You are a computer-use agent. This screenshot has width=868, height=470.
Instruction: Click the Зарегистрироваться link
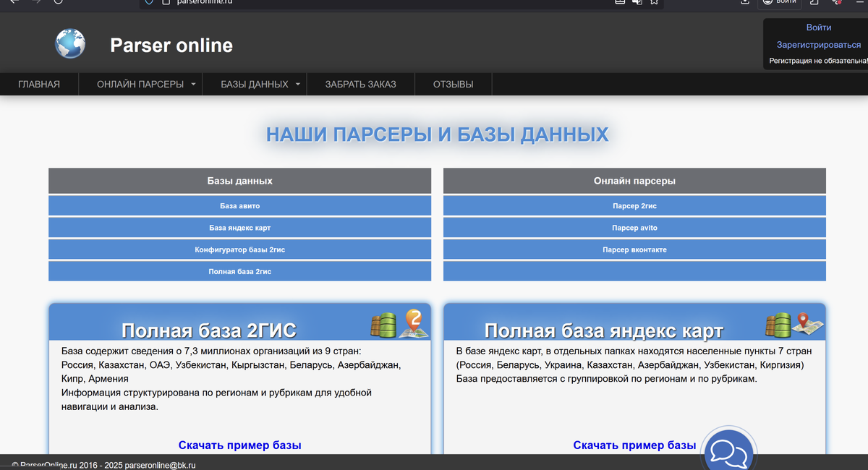[x=819, y=44]
